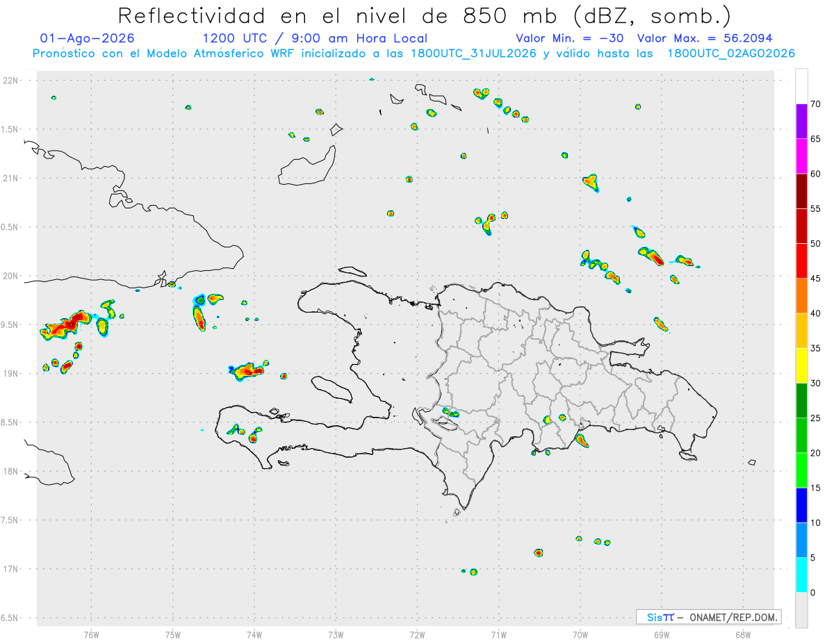Select the date text '01-Ago-2026'
This screenshot has width=834, height=644.
pyautogui.click(x=88, y=38)
